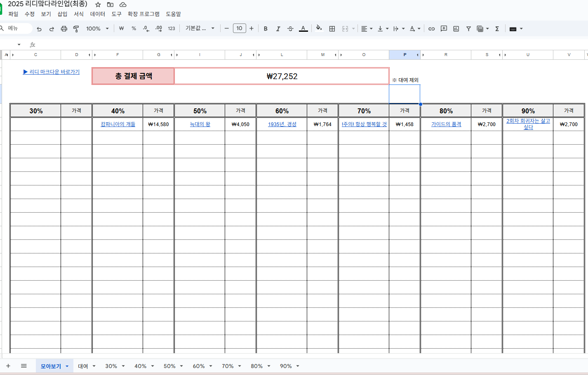Click the insert link icon
Image resolution: width=588 pixels, height=375 pixels.
click(431, 29)
